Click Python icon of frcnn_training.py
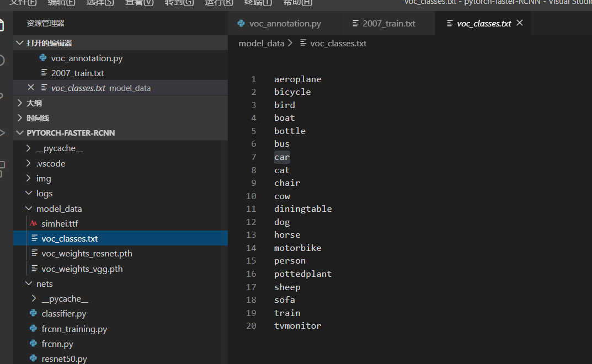The image size is (592, 364). pos(33,329)
